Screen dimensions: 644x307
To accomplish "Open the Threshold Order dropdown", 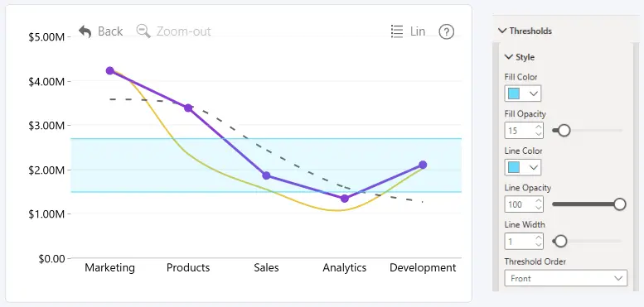I will [566, 278].
